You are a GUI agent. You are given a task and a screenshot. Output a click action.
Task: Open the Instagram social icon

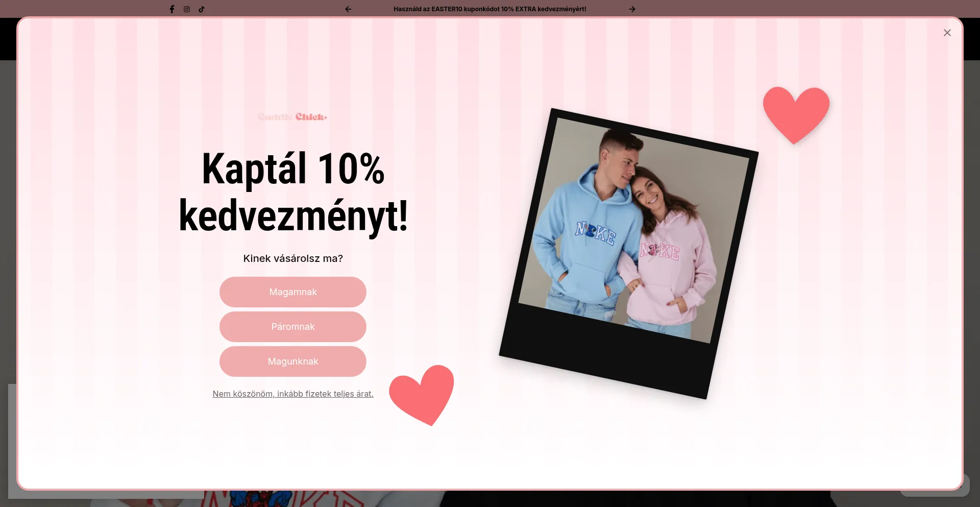[187, 9]
